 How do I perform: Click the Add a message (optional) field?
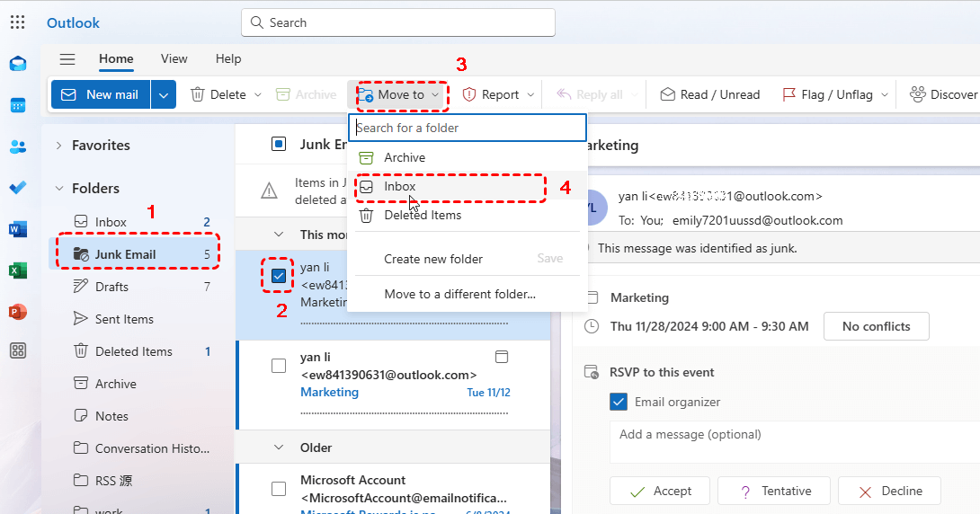[x=794, y=441]
